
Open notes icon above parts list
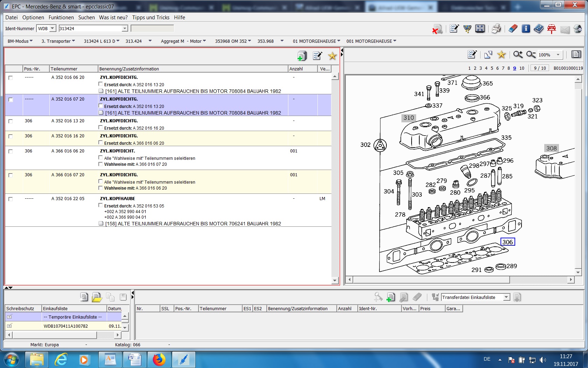click(x=317, y=55)
